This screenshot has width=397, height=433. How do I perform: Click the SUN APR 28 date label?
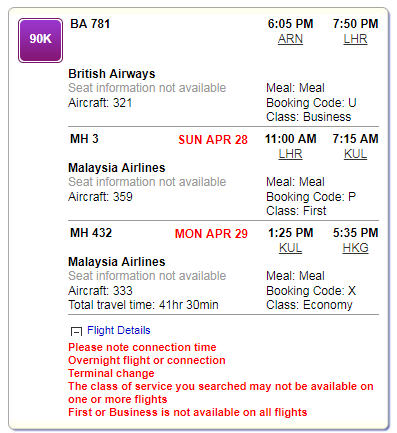click(213, 140)
